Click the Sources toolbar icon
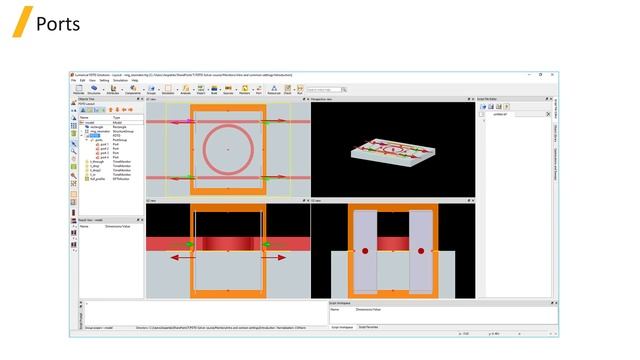Image resolution: width=640 pixels, height=360 pixels. click(x=228, y=89)
